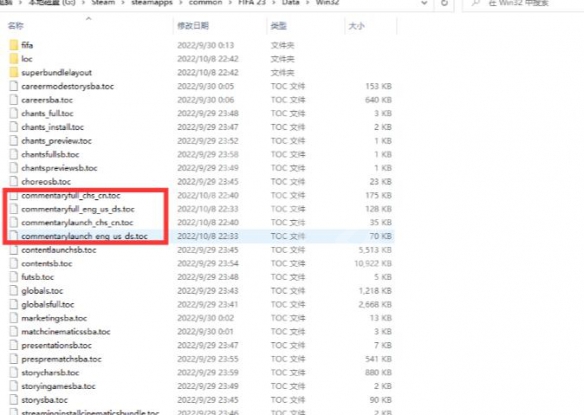Click the search magnifier icon

click(x=475, y=3)
